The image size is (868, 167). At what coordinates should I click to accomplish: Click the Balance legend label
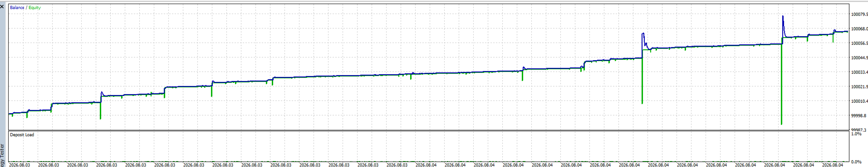tap(17, 8)
